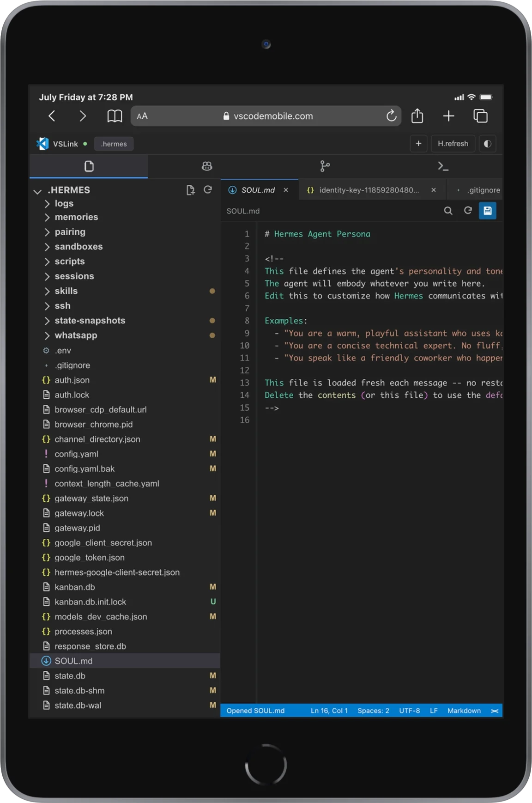
Task: Expand the logs folder
Action: (x=125, y=203)
